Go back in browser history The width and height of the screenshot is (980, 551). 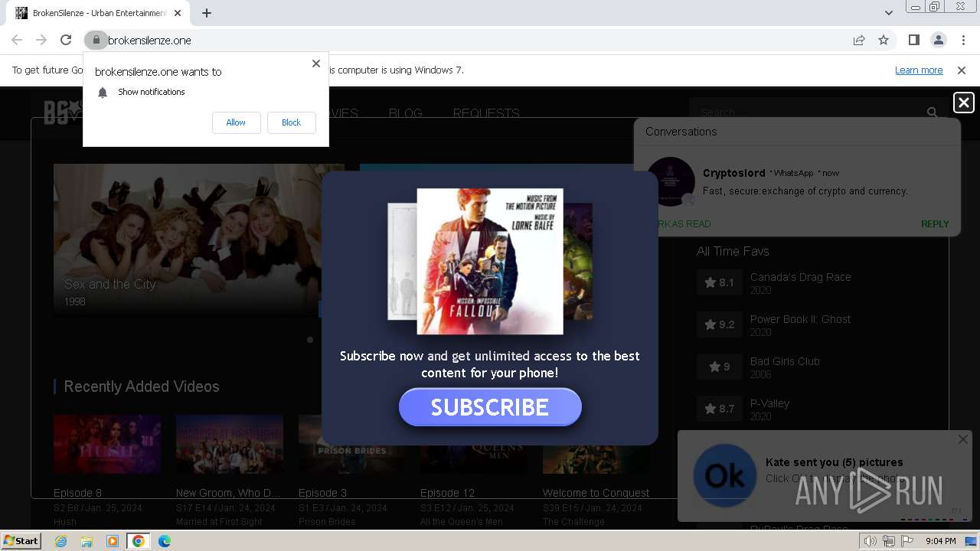point(17,40)
